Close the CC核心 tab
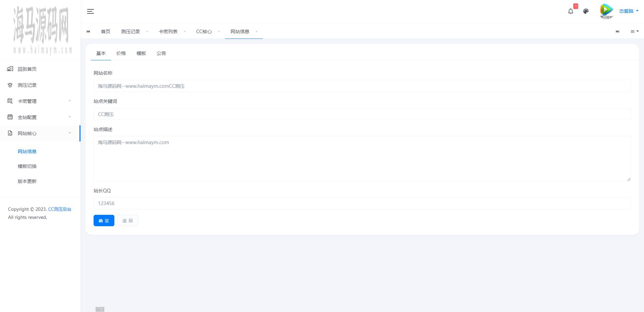Viewport: 644px width, 312px height. pyautogui.click(x=219, y=32)
